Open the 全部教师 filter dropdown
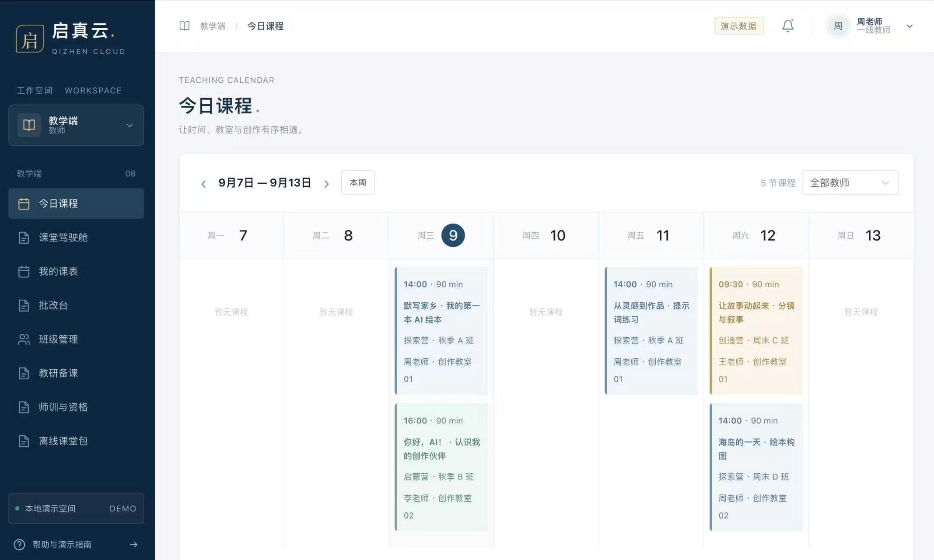The width and height of the screenshot is (934, 560). tap(850, 182)
